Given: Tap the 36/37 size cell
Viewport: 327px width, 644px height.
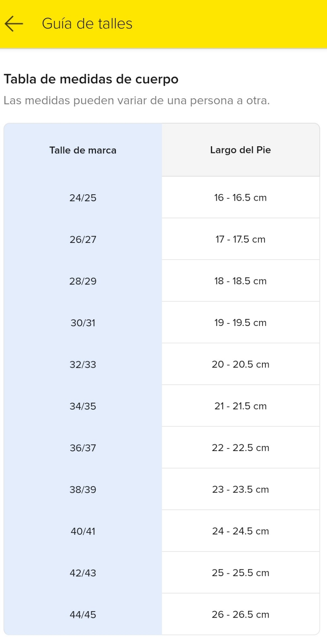Looking at the screenshot, I should [83, 448].
